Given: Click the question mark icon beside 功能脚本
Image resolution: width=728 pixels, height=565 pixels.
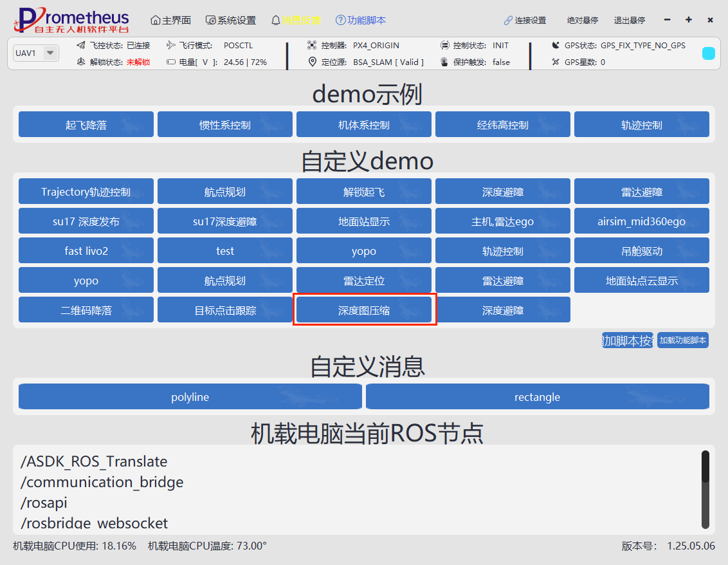Looking at the screenshot, I should pos(340,20).
